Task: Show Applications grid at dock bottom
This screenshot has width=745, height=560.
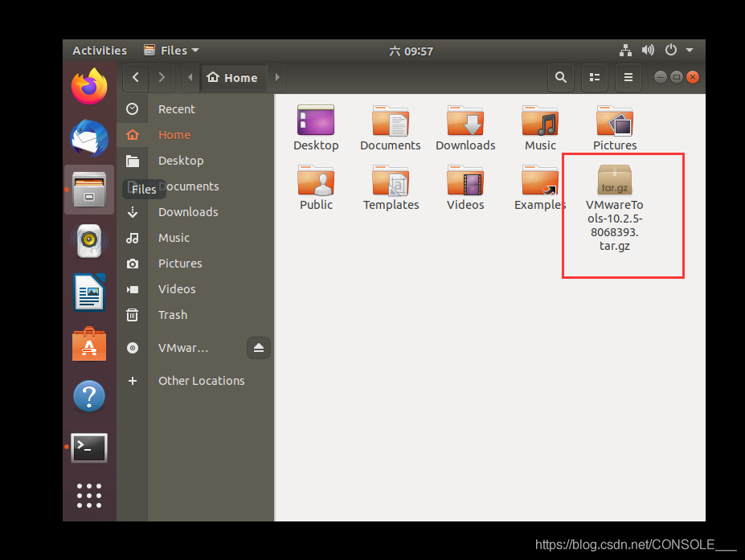Action: point(89,496)
